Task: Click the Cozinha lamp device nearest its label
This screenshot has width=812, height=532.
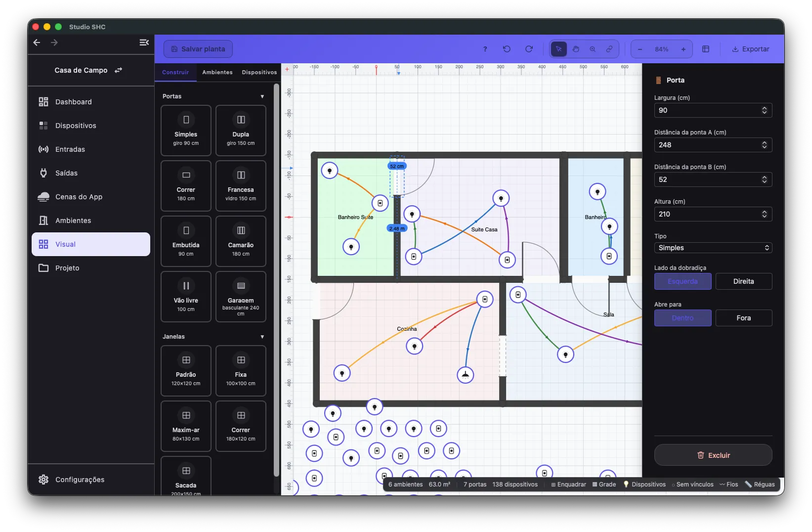Action: (415, 346)
